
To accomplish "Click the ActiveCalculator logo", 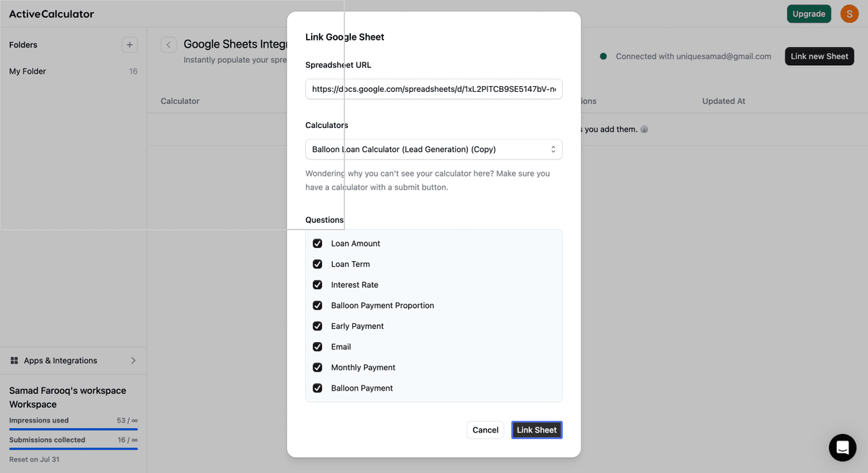I will click(x=51, y=14).
